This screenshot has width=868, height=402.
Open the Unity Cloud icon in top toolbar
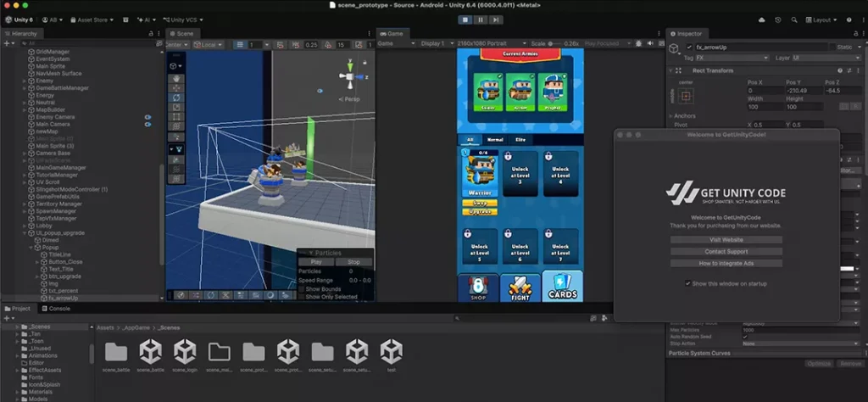coord(762,20)
